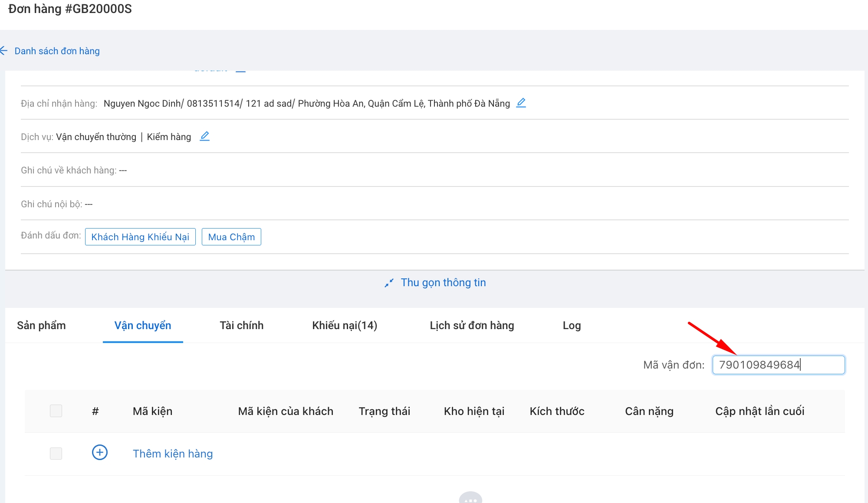Screen dimensions: 868x503
Task: Click the grey ellipsis bubble at the bottom
Action: 470,498
